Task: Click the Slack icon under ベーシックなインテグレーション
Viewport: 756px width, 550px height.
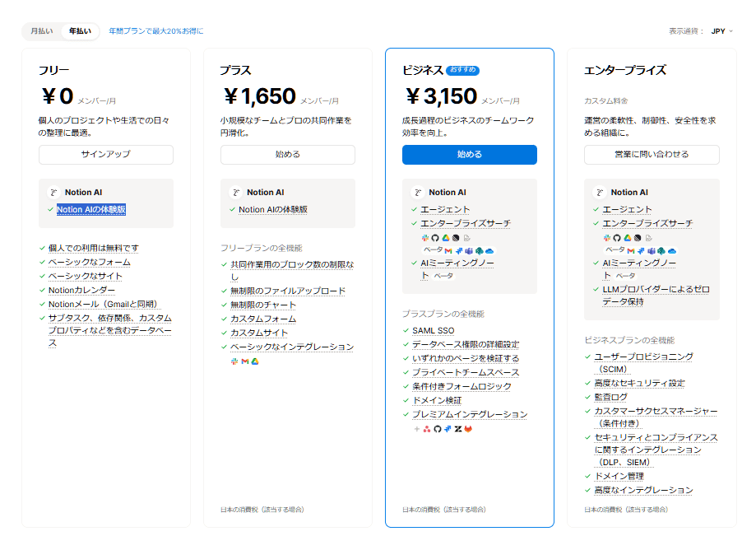Action: 234,361
